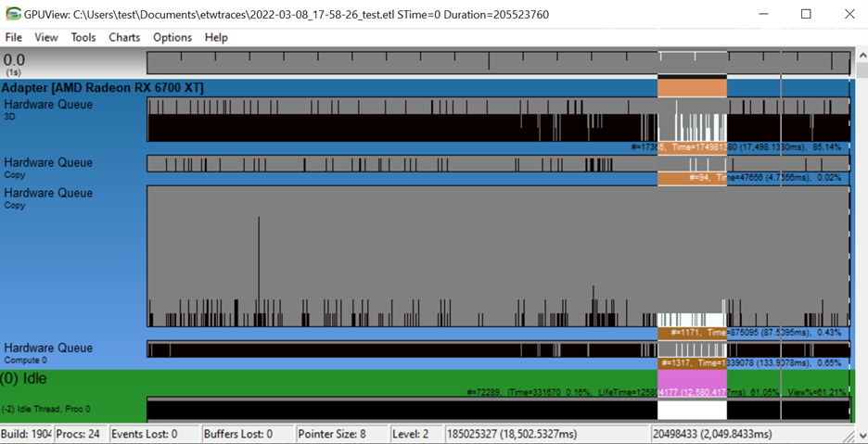The height and width of the screenshot is (444, 868).
Task: Click the Procs: 24 status field
Action: pos(79,434)
